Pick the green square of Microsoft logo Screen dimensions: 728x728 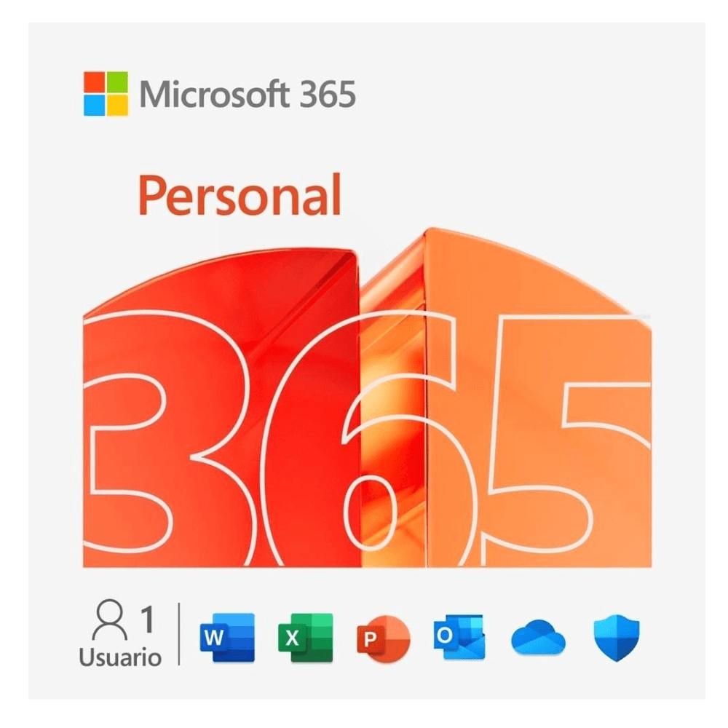[117, 82]
